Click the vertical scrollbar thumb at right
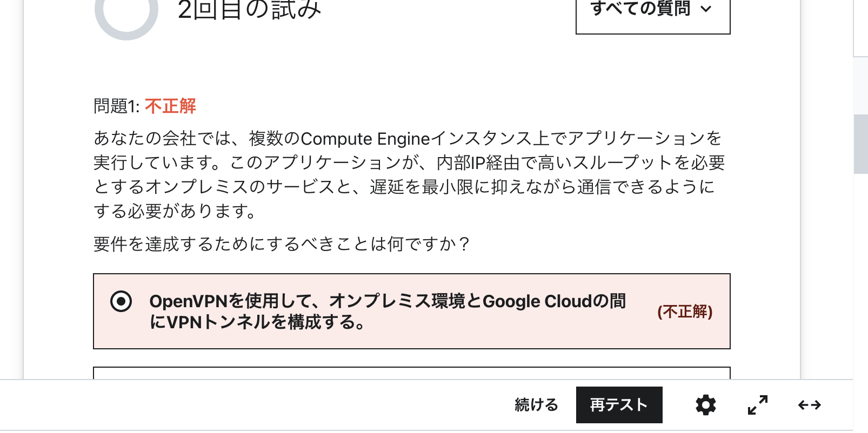 tap(860, 144)
